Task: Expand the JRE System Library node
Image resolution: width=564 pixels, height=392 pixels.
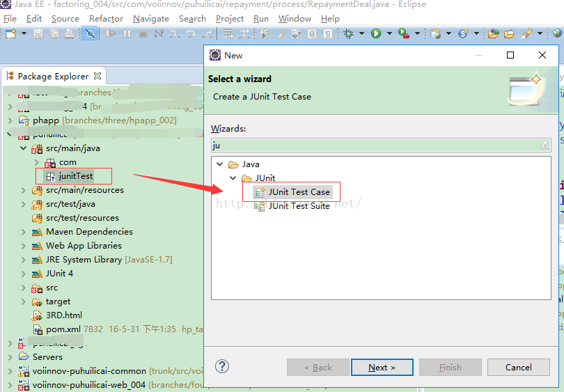Action: 24,260
